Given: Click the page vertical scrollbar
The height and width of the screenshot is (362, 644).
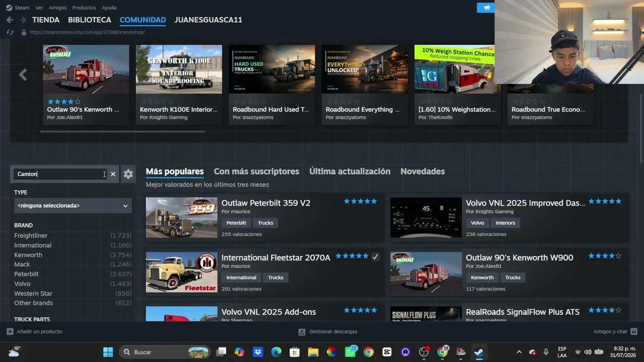Looking at the screenshot, I should (x=641, y=128).
